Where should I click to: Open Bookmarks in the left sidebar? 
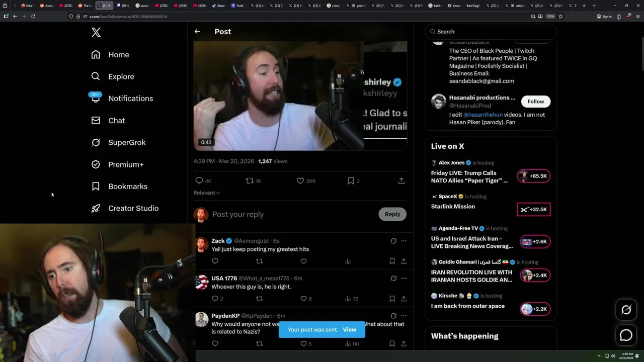pos(119,187)
